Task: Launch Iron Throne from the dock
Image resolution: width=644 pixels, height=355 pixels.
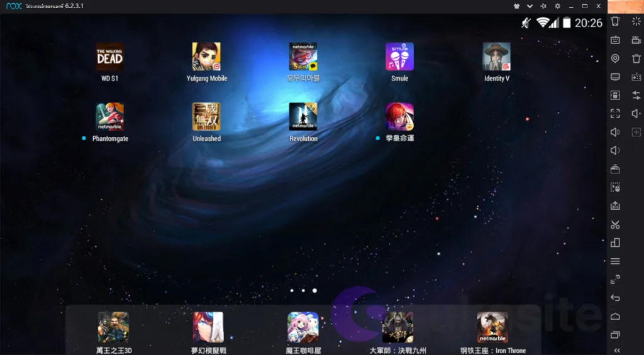Action: coord(492,327)
